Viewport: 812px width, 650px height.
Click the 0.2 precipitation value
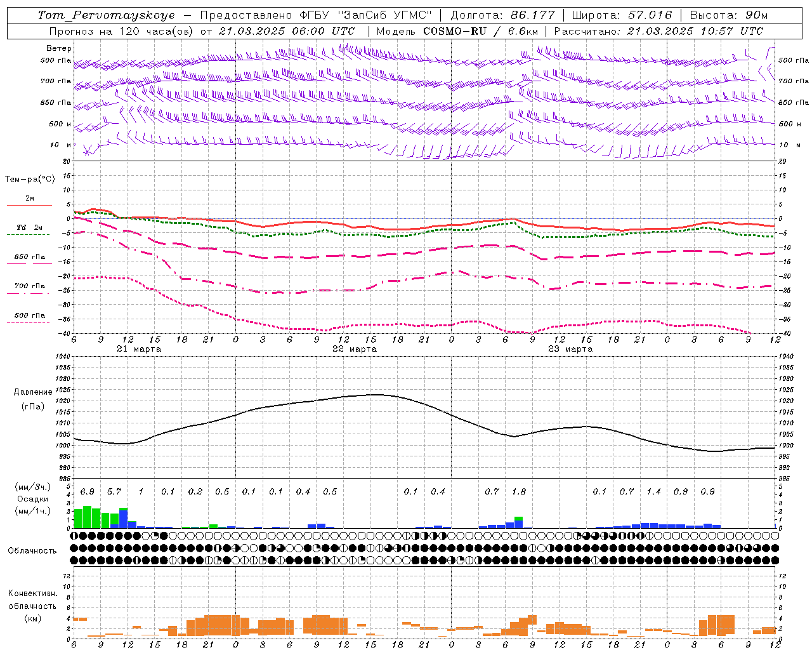195,491
